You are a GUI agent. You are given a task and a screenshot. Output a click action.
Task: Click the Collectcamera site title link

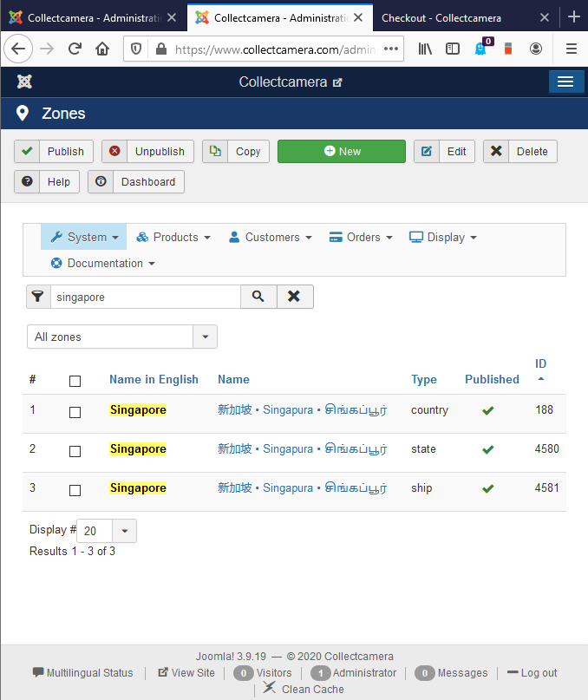pyautogui.click(x=291, y=82)
